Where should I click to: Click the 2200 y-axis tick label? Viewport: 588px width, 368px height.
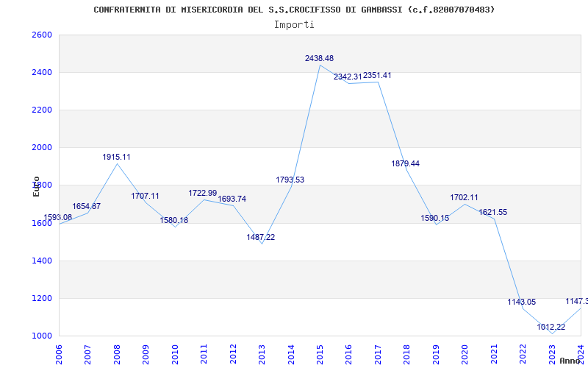click(x=42, y=110)
